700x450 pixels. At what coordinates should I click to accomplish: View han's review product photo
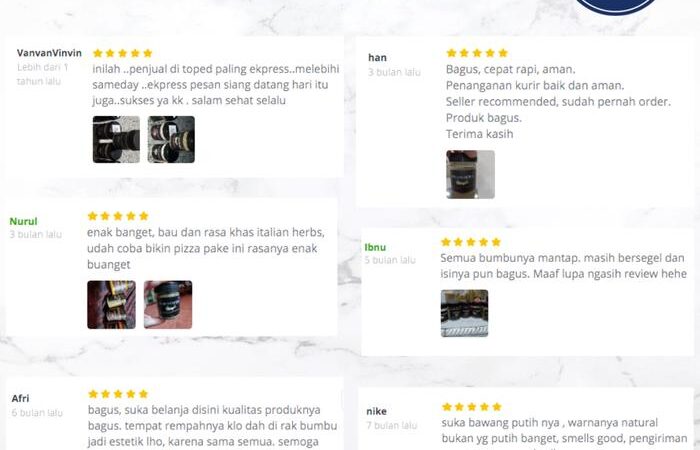point(470,174)
